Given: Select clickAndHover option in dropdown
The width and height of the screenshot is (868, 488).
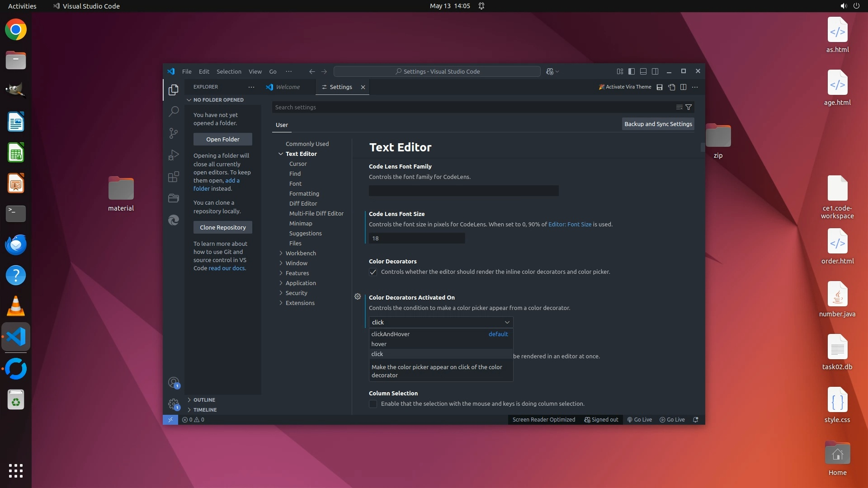Looking at the screenshot, I should 391,334.
